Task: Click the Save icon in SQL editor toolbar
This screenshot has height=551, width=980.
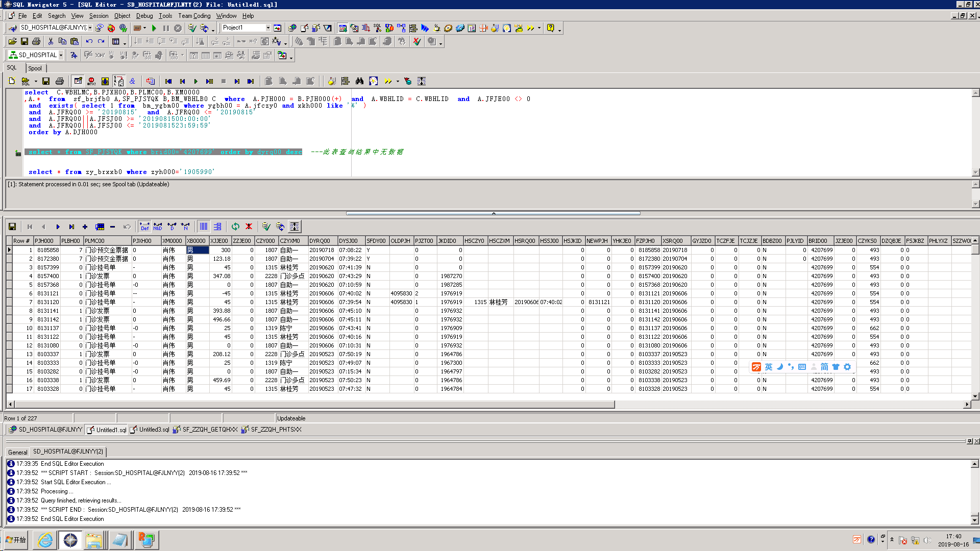Action: click(46, 81)
